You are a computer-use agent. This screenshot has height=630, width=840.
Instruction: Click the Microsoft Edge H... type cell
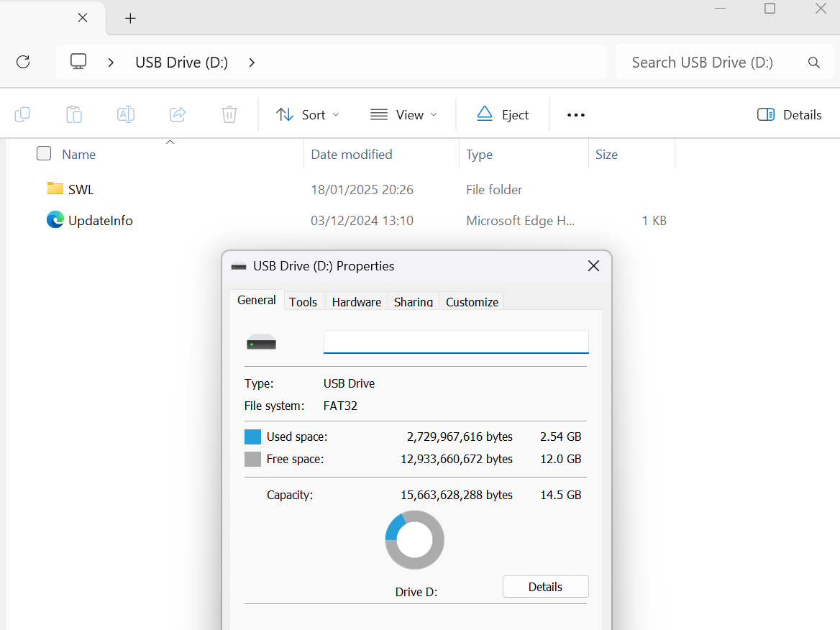click(x=520, y=221)
